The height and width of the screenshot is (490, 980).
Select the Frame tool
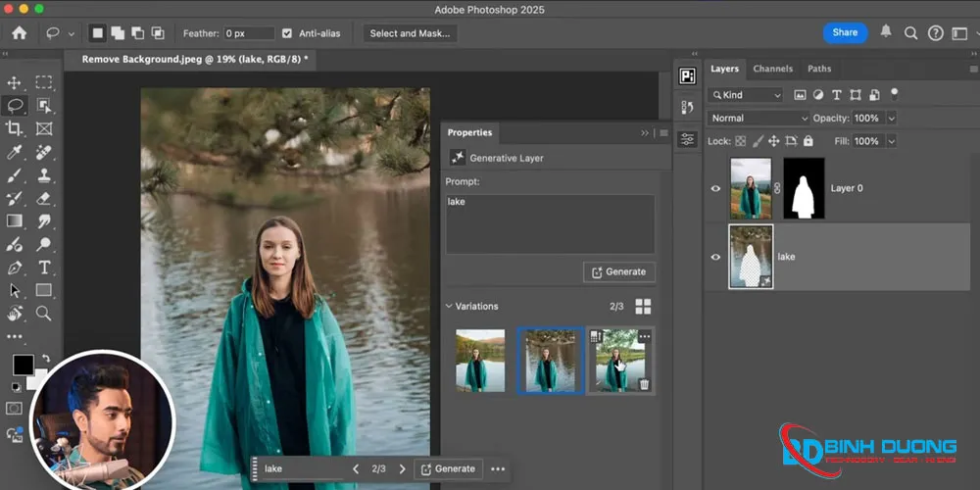tap(44, 128)
